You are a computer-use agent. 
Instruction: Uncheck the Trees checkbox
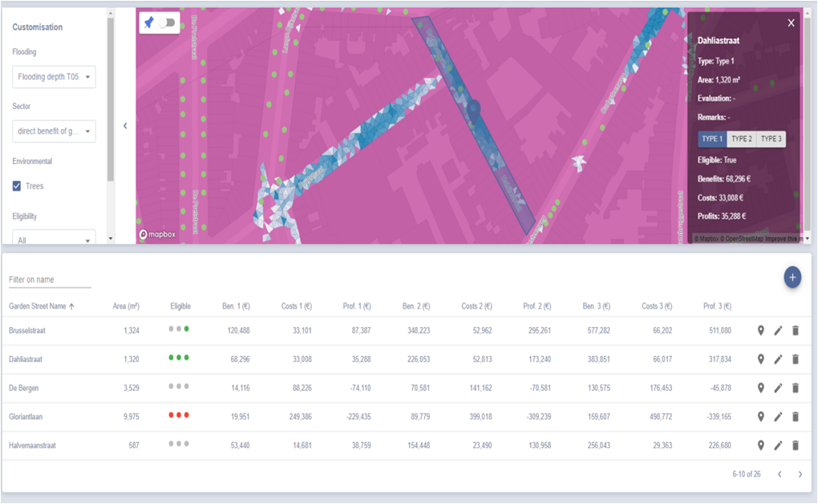click(x=18, y=186)
